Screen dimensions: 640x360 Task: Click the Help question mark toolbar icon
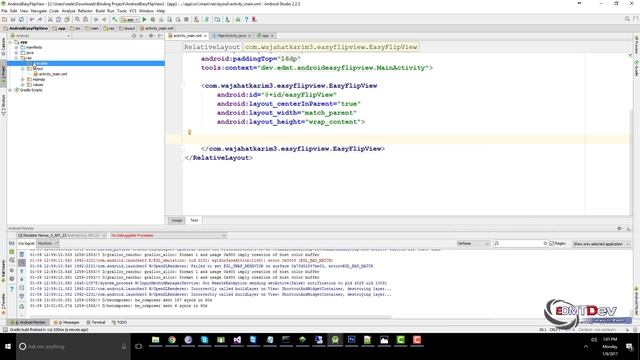[x=246, y=20]
